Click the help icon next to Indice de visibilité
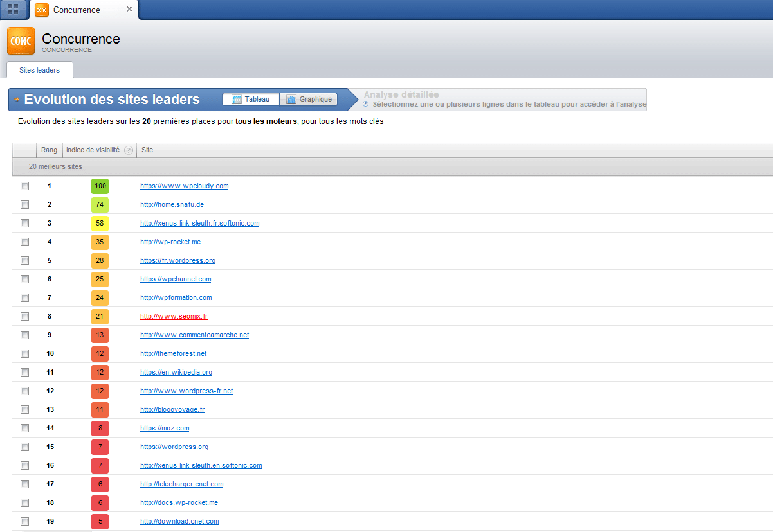The image size is (773, 532). coord(129,150)
